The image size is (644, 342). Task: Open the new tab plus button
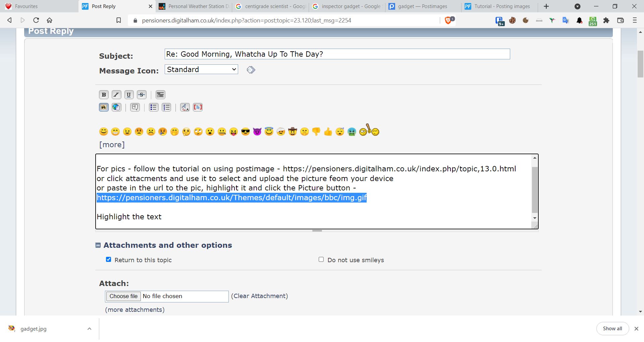click(x=546, y=6)
